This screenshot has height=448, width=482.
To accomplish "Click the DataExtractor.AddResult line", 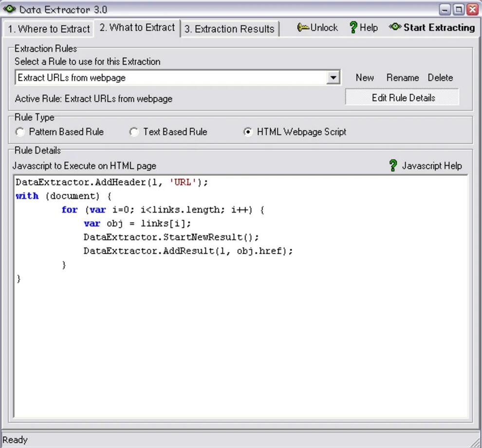I will coord(188,251).
